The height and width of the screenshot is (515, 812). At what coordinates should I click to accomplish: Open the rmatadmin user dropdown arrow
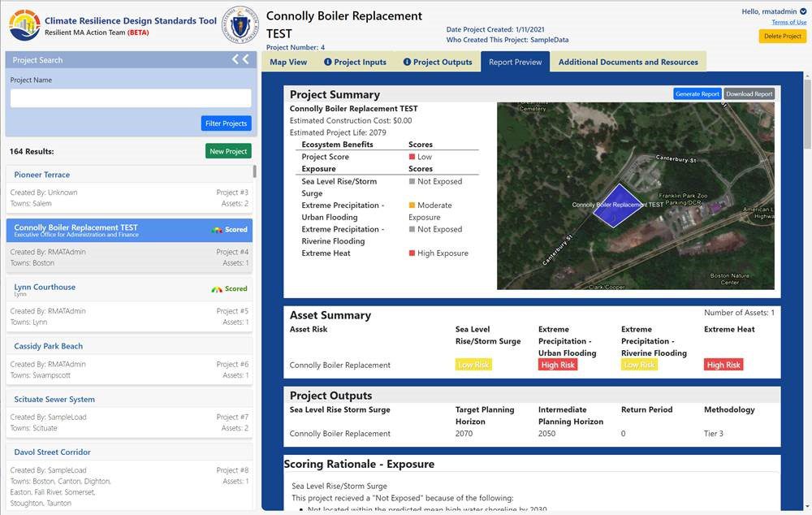803,11
